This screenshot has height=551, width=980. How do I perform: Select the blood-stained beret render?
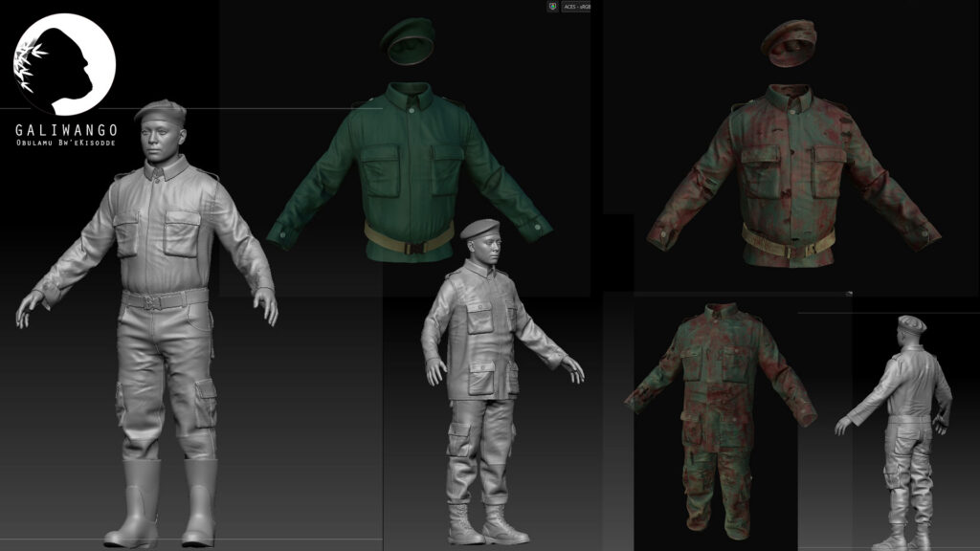(788, 41)
